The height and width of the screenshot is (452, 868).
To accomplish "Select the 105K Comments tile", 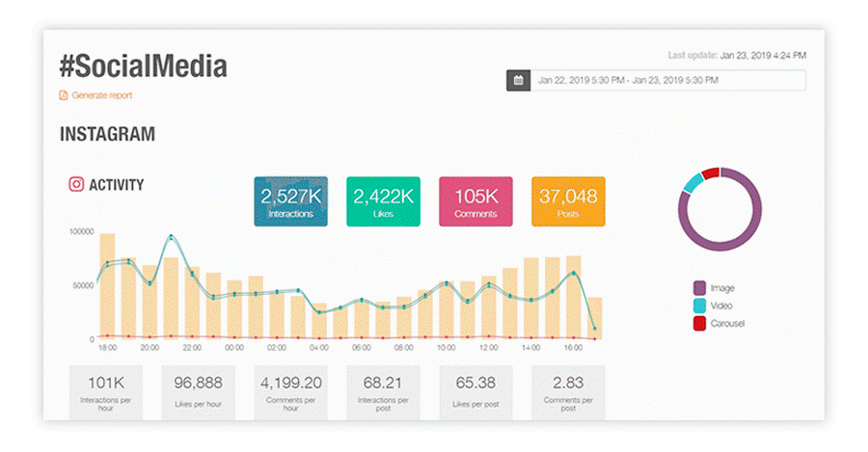I will (x=475, y=201).
